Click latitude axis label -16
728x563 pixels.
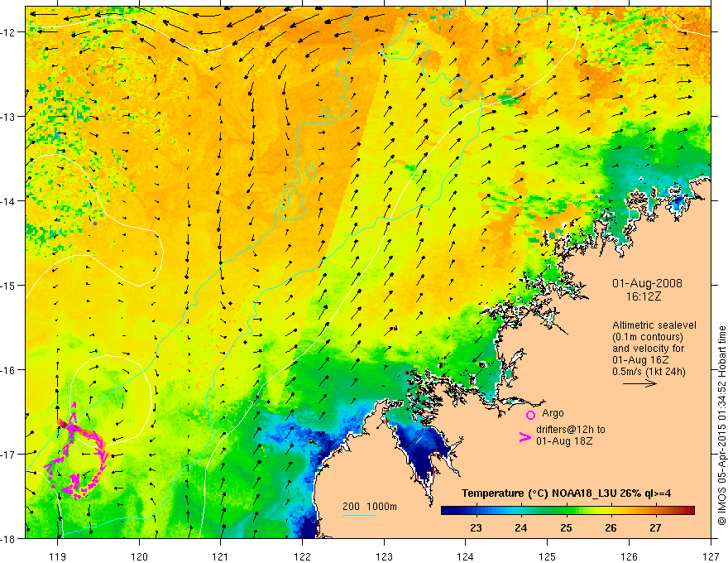tap(8, 370)
